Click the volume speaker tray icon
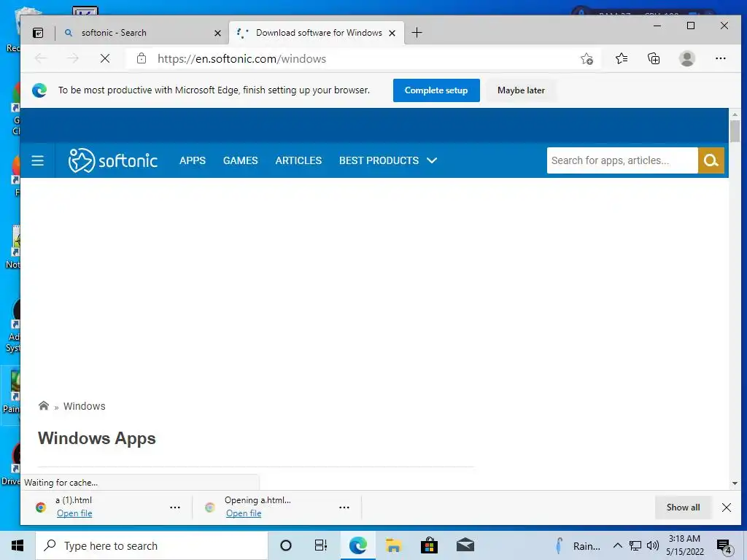Image resolution: width=747 pixels, height=560 pixels. (x=652, y=545)
